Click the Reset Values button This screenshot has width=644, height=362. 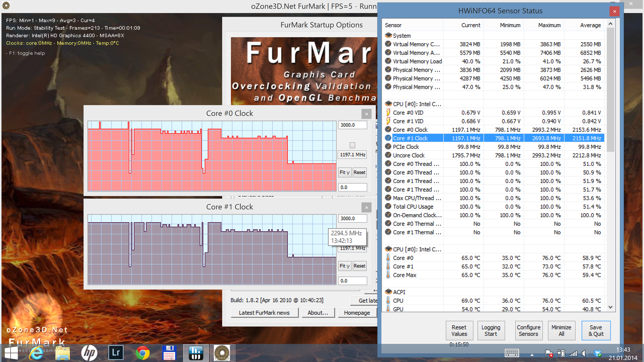coord(459,330)
